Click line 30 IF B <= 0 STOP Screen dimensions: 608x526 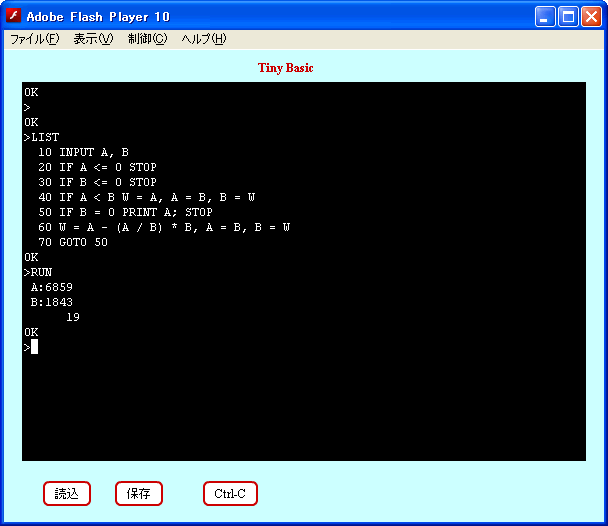coord(97,182)
